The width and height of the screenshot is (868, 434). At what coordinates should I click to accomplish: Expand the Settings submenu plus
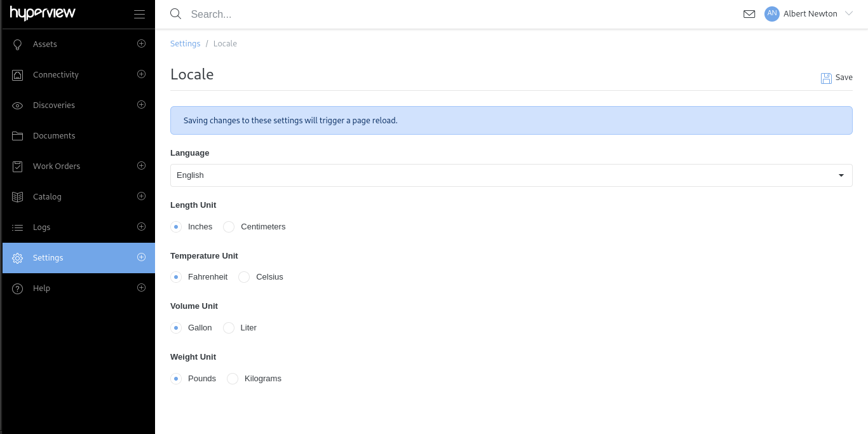[142, 257]
